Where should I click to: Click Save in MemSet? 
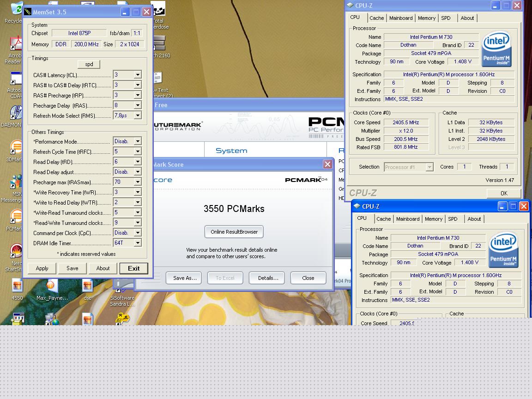pyautogui.click(x=72, y=268)
